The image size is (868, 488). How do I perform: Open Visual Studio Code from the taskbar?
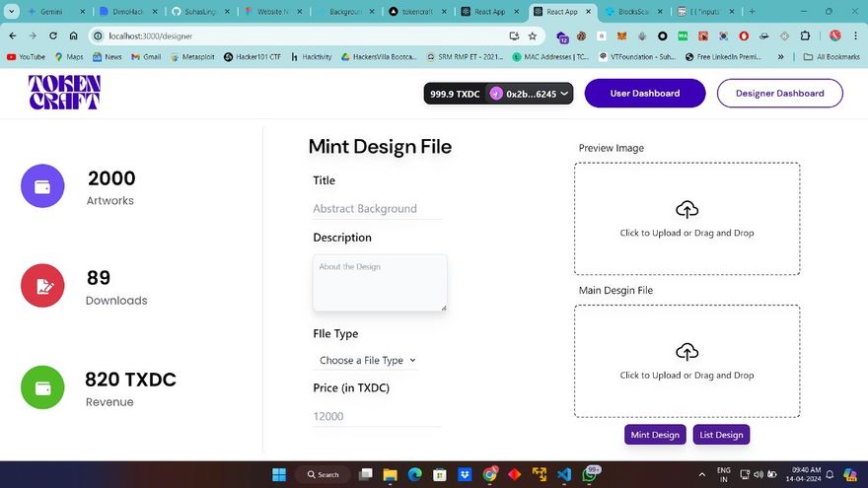tap(563, 474)
